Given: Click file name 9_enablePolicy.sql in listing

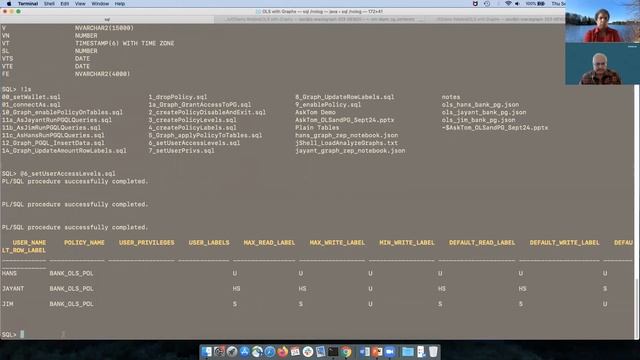Looking at the screenshot, I should tap(328, 104).
